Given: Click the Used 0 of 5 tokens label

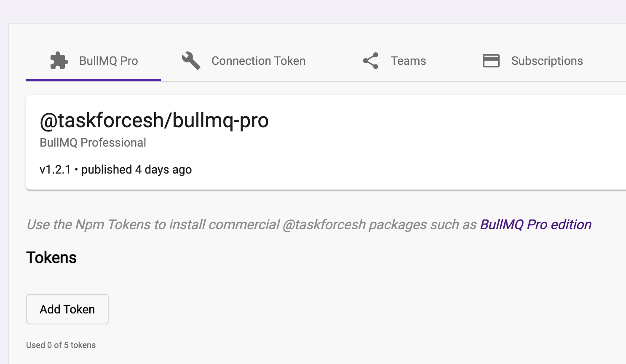Looking at the screenshot, I should click(x=61, y=345).
